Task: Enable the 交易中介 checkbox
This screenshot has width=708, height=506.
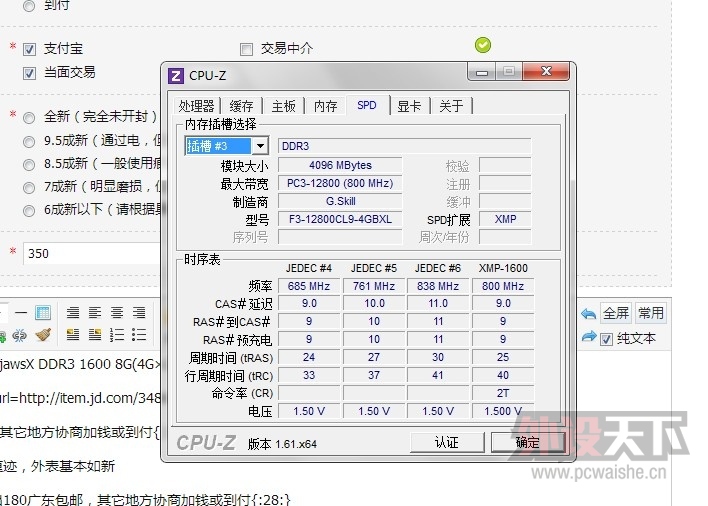Action: (246, 49)
